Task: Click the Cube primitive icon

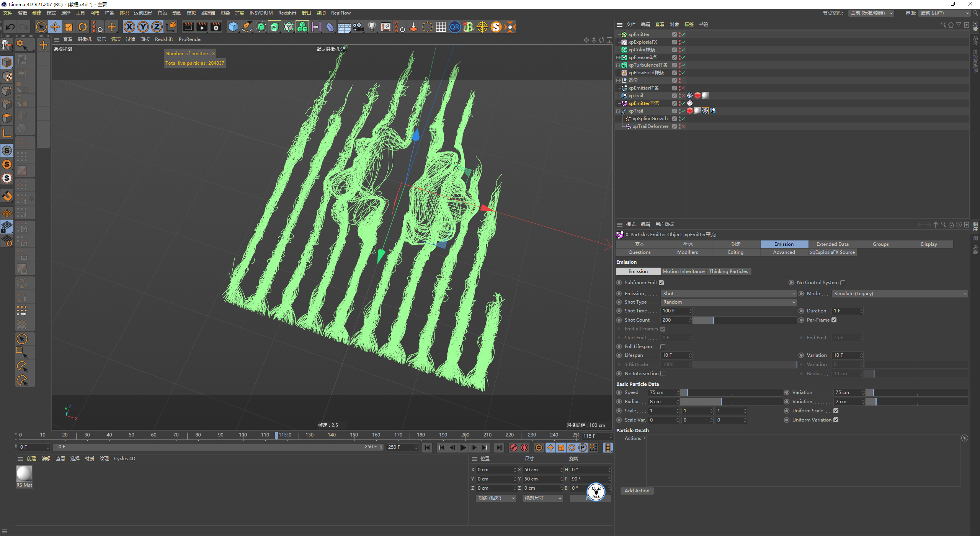Action: pos(233,27)
